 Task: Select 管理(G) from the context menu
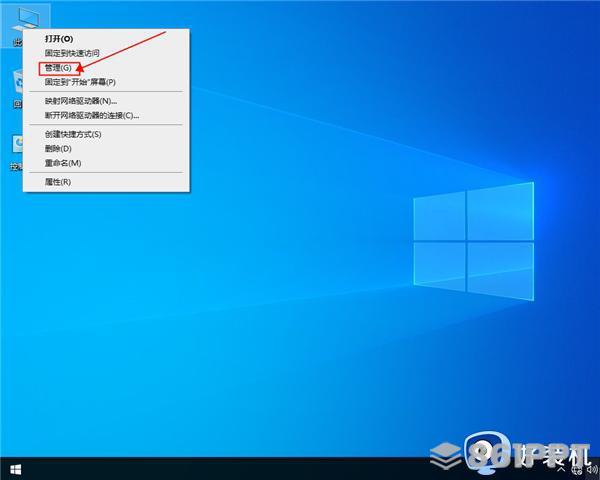click(x=106, y=68)
